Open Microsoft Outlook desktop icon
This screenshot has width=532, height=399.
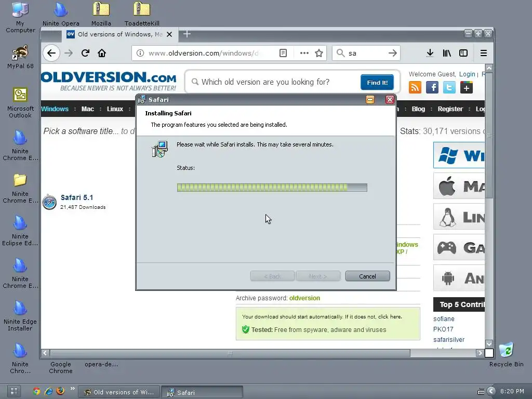pos(20,102)
